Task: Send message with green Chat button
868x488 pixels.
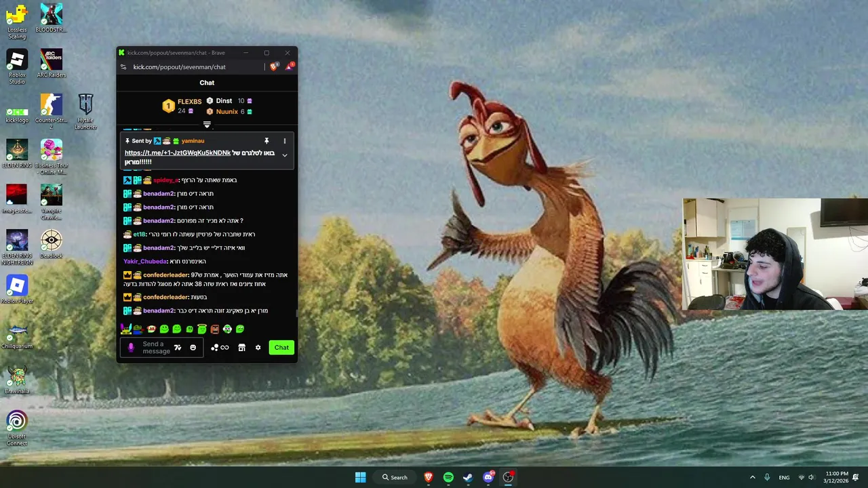Action: (x=281, y=348)
